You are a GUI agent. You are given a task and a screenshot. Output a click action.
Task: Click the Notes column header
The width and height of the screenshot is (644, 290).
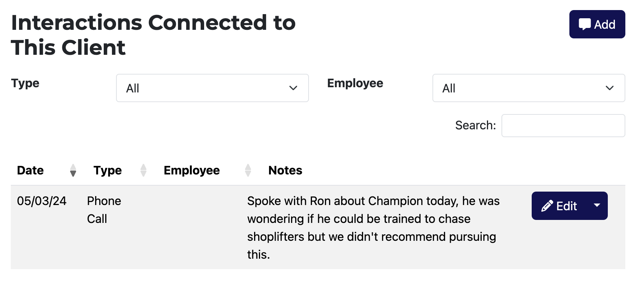285,170
